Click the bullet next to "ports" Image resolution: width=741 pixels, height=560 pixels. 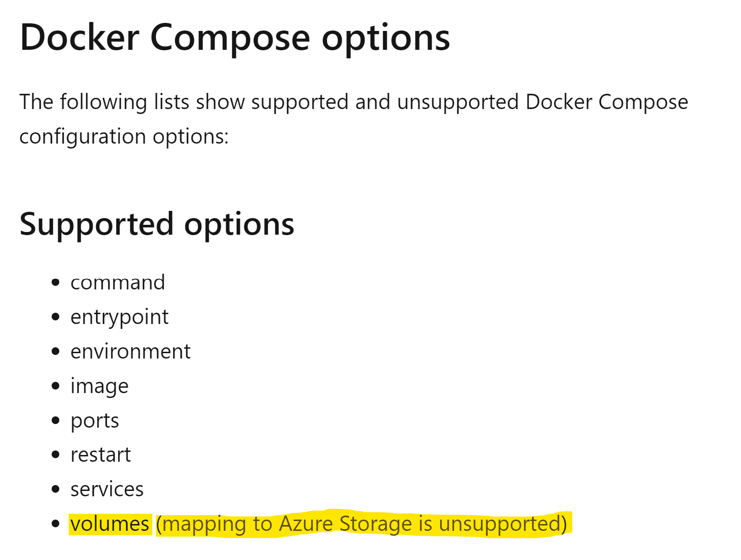(56, 420)
